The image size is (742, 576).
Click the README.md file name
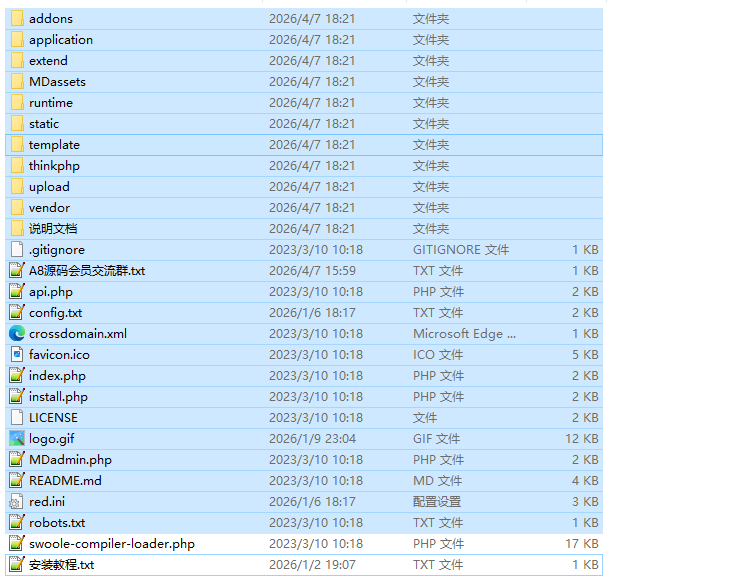pyautogui.click(x=65, y=480)
